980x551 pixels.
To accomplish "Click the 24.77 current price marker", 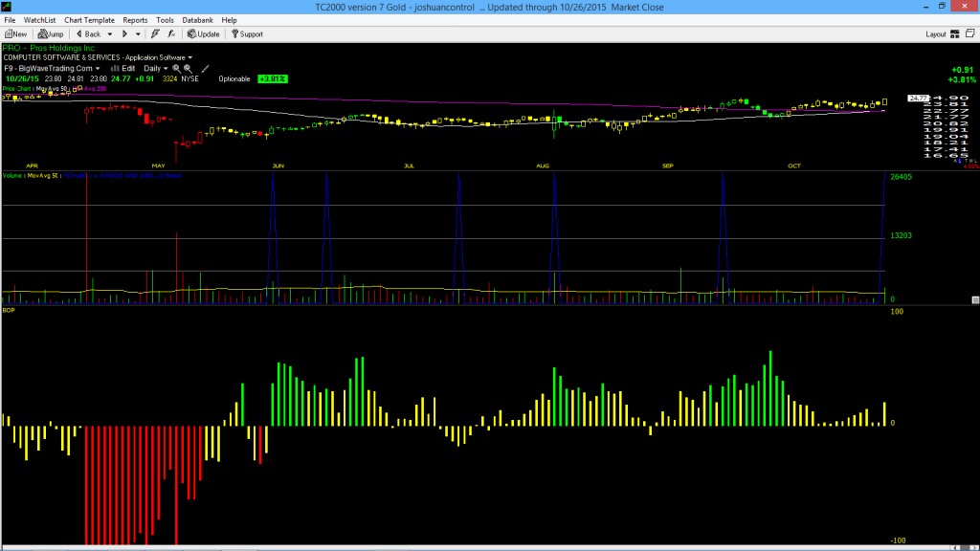I will [918, 99].
